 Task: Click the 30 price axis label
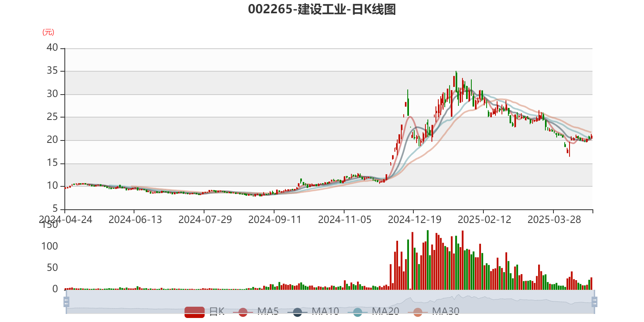(x=52, y=94)
